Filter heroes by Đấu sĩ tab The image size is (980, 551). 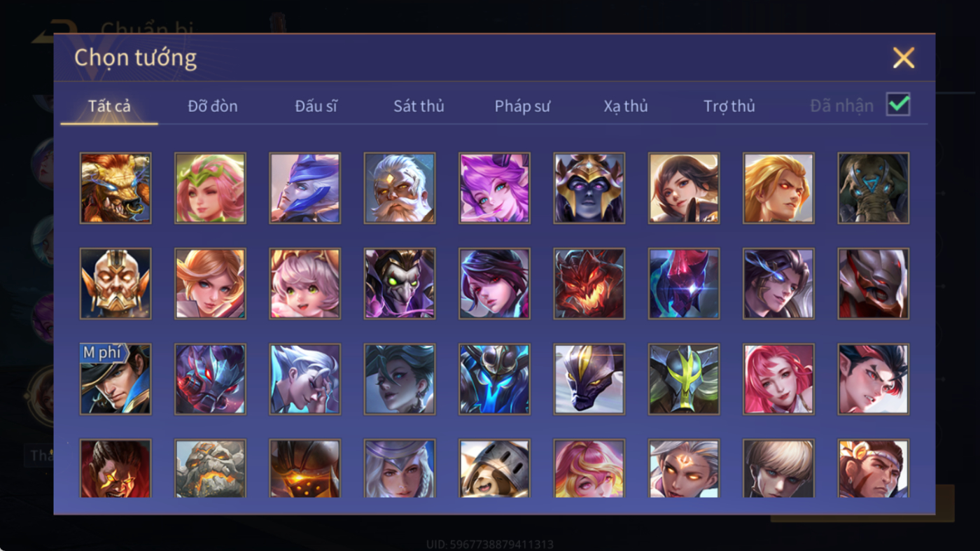pos(316,106)
